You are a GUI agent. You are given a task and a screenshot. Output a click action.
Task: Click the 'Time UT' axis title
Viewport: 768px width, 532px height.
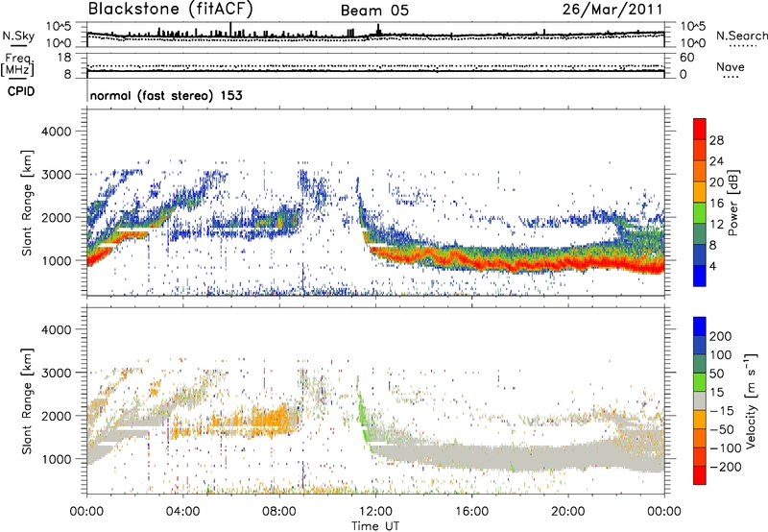pyautogui.click(x=375, y=526)
